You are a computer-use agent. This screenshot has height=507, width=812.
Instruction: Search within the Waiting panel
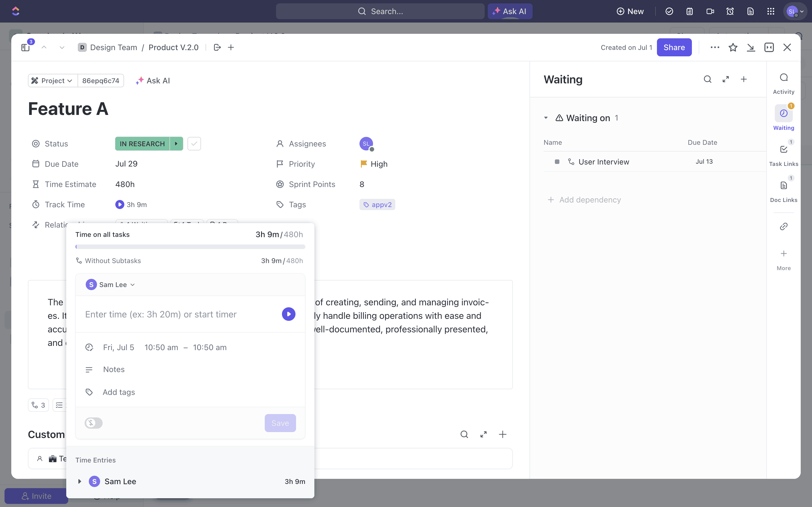(707, 79)
